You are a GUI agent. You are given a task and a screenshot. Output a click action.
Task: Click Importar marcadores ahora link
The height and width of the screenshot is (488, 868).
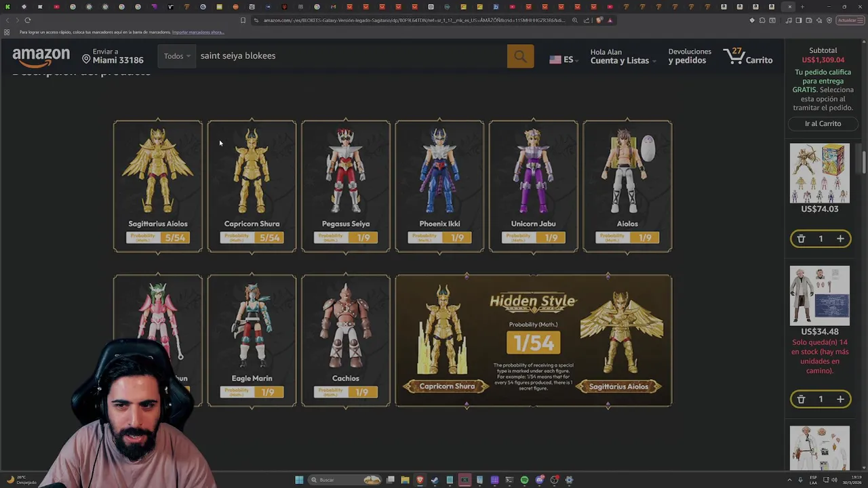[198, 33]
